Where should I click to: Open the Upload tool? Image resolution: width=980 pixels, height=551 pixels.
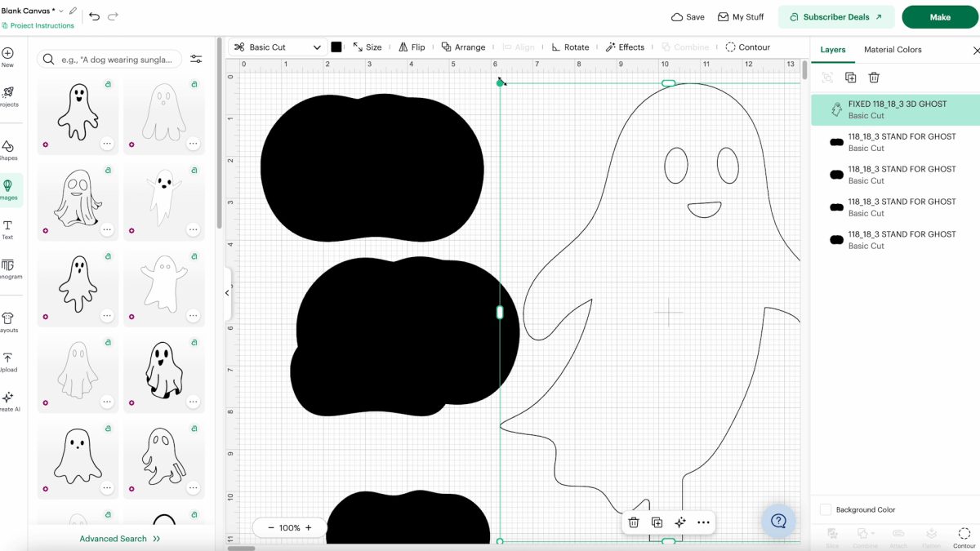7,362
